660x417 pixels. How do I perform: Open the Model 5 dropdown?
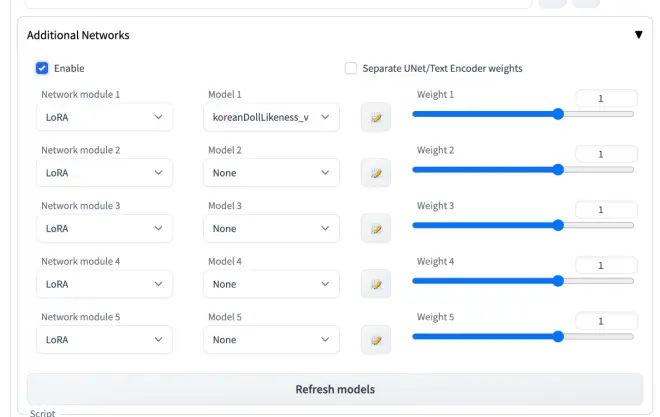click(x=271, y=340)
